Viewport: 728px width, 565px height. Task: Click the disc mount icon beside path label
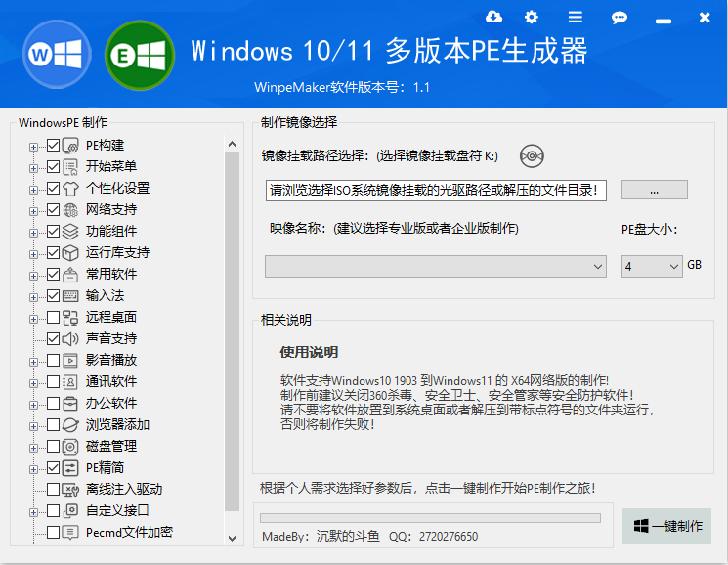pyautogui.click(x=532, y=156)
